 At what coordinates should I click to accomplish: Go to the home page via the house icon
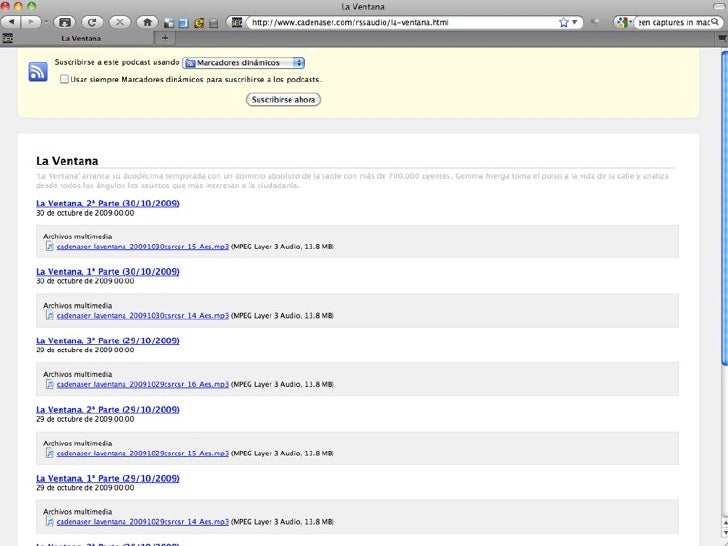coord(147,22)
